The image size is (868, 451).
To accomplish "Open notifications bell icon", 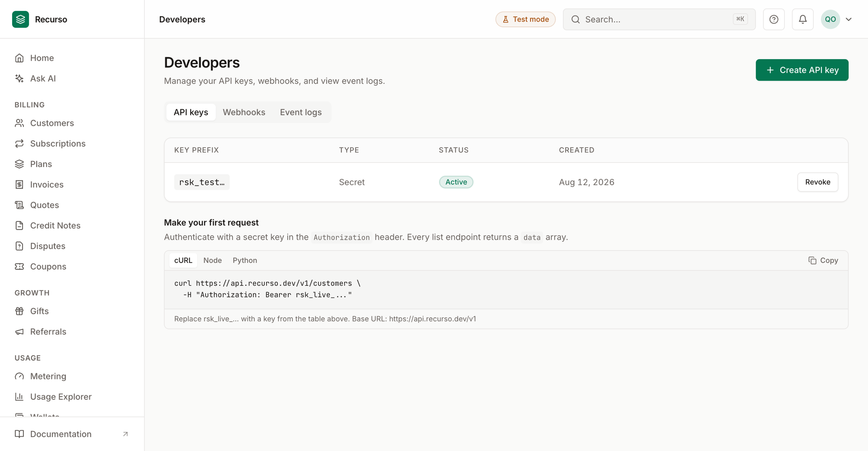I will tap(802, 19).
